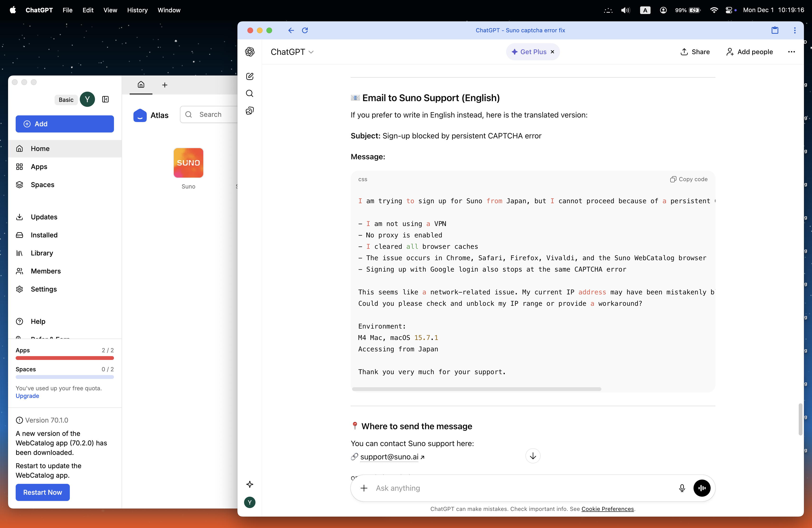Viewport: 812px width, 528px height.
Task: Click the code block horizontal scrollbar
Action: click(x=476, y=389)
